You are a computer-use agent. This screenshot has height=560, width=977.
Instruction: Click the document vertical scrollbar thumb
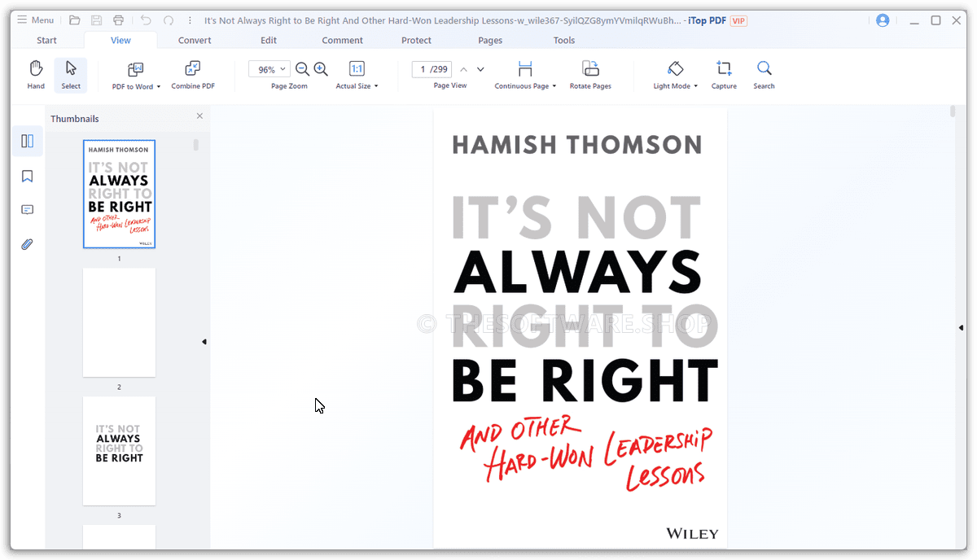pos(953,112)
